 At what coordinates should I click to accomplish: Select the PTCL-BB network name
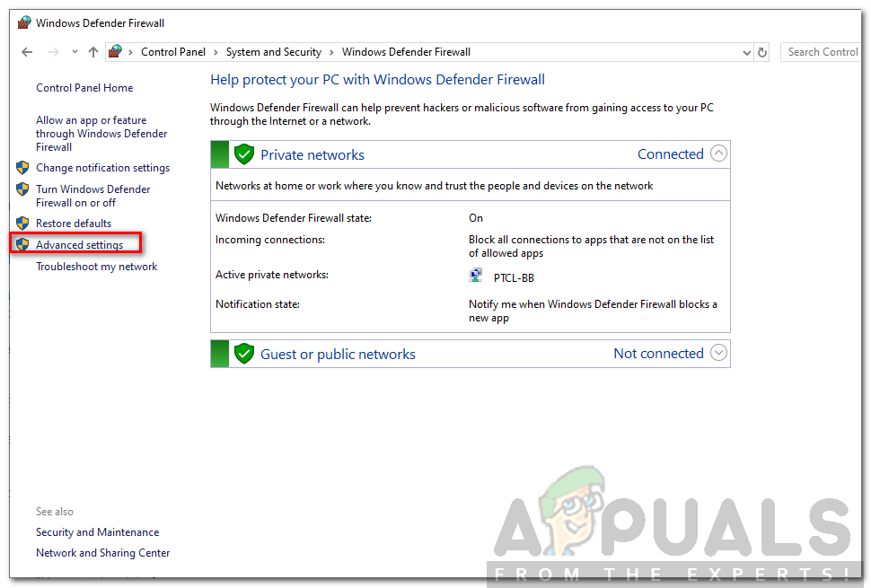tap(514, 277)
